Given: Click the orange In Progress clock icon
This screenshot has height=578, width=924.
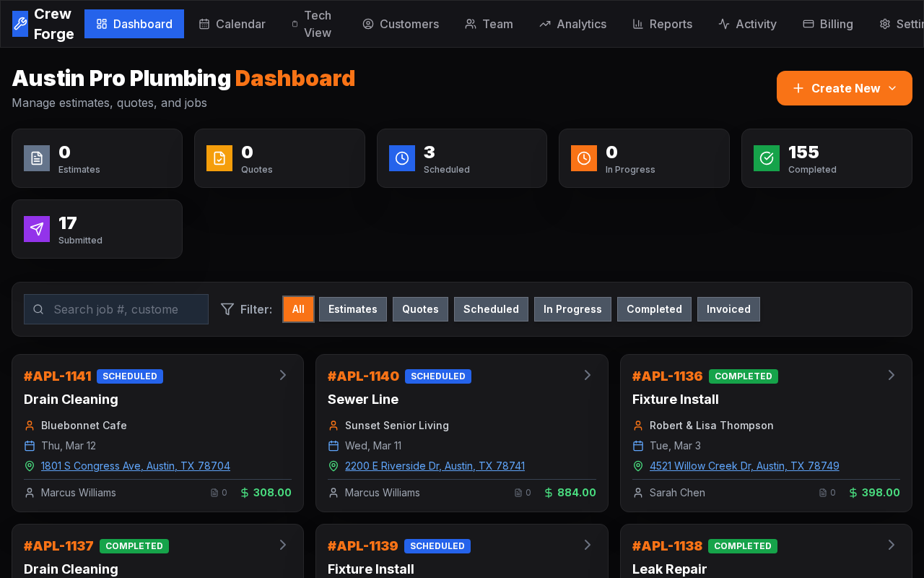Looking at the screenshot, I should click(584, 158).
